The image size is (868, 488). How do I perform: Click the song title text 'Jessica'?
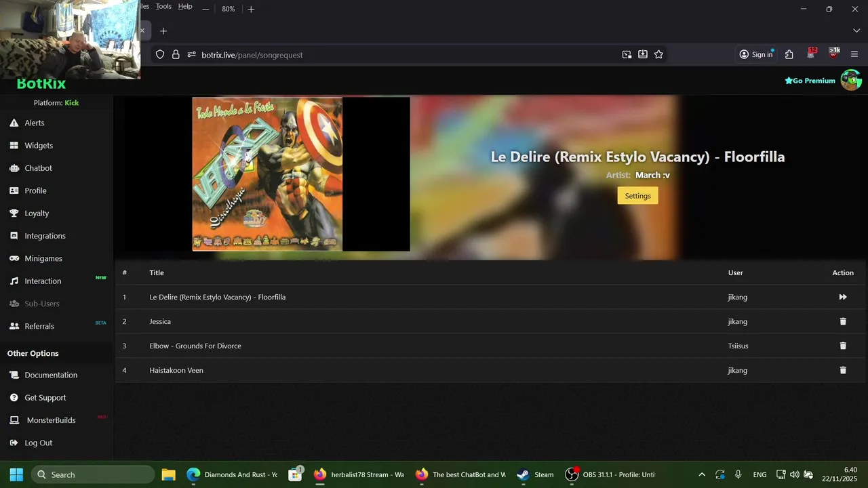click(160, 321)
